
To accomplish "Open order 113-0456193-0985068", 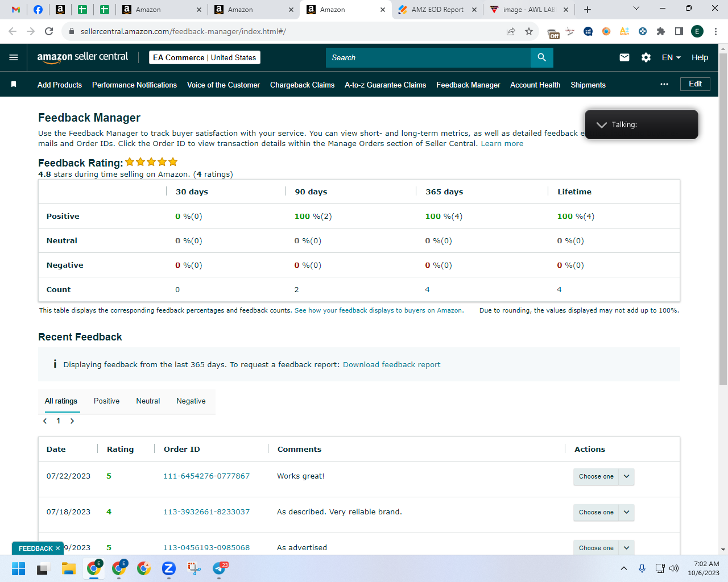I will pyautogui.click(x=206, y=547).
